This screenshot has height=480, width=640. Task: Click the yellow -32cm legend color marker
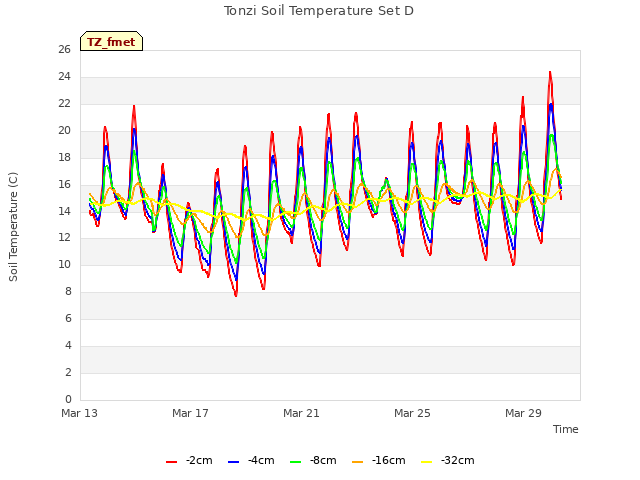[426, 462]
